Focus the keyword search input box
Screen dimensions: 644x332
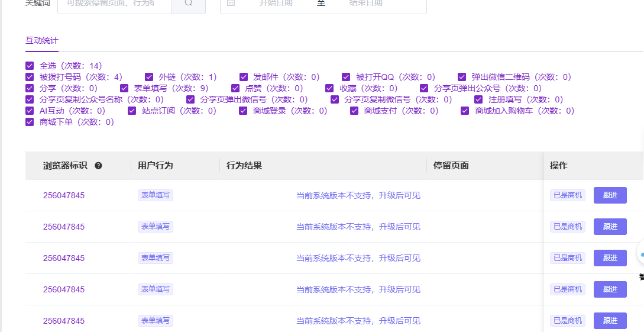pyautogui.click(x=114, y=4)
